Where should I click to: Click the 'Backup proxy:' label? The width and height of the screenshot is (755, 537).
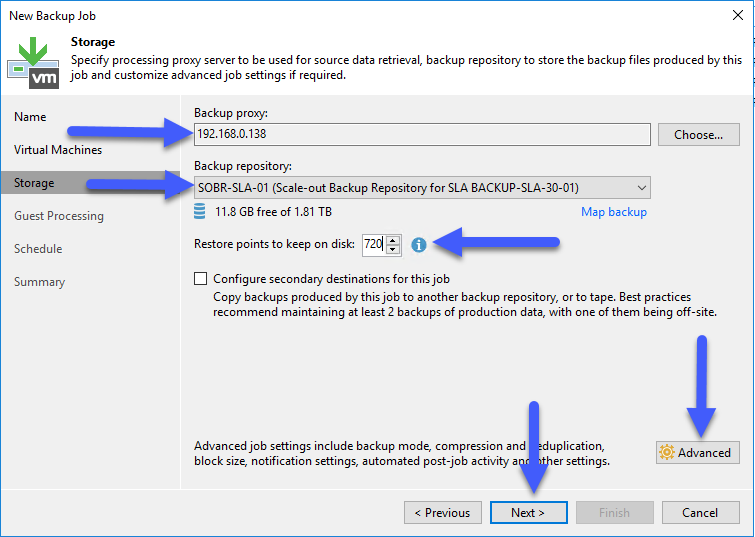pos(231,113)
